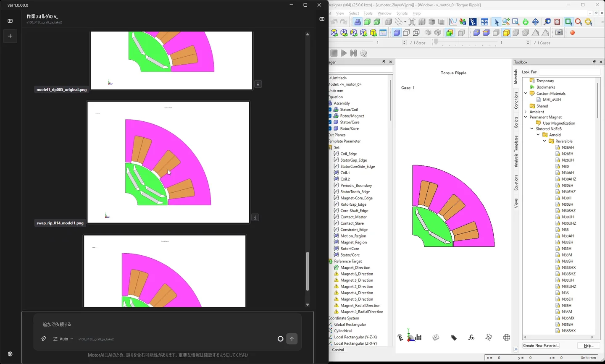605x364 pixels.
Task: Toggle the Rotor/Core assembly checkbox
Action: [x=330, y=128]
